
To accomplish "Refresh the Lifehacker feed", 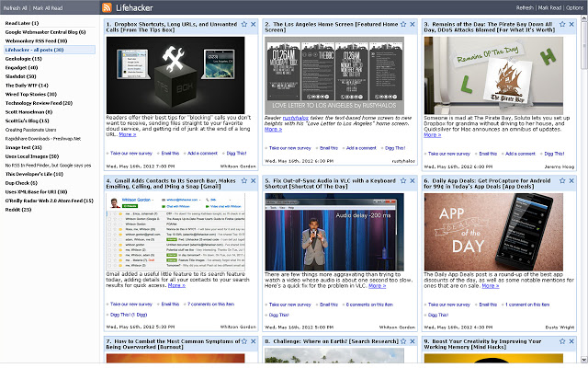I will [x=525, y=7].
